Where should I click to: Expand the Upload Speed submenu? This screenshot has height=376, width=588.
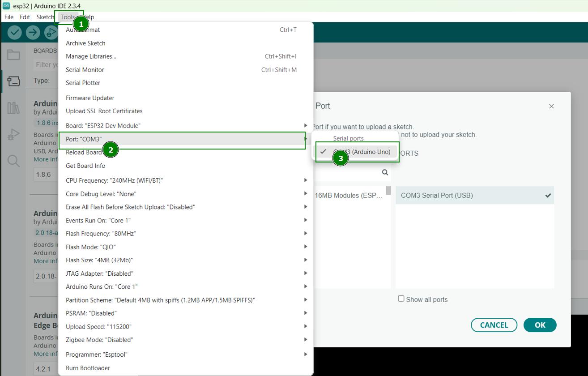(x=186, y=327)
